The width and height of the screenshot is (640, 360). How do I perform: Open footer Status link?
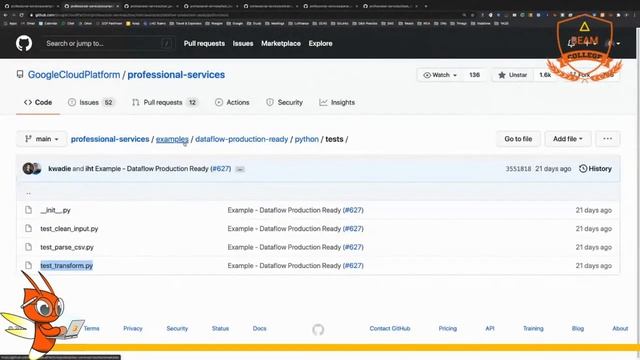pos(220,328)
